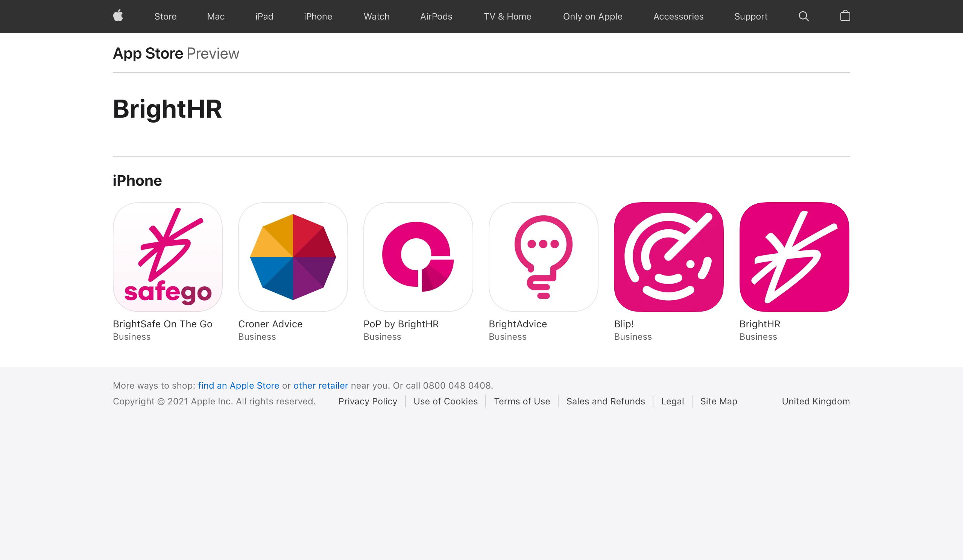Viewport: 963px width, 560px height.
Task: Open the Watch menu item
Action: coord(377,17)
